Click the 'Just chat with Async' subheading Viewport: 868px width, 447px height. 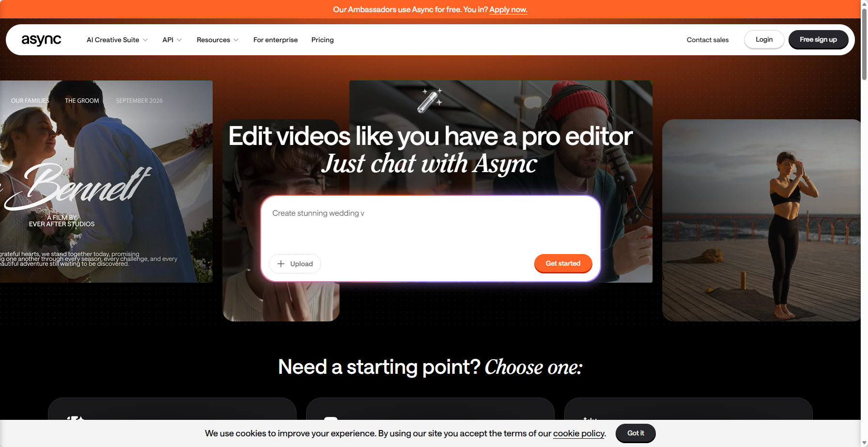pyautogui.click(x=430, y=163)
